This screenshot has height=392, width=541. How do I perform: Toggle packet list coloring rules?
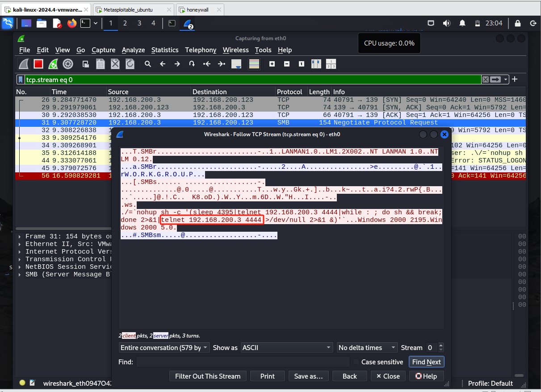point(254,64)
